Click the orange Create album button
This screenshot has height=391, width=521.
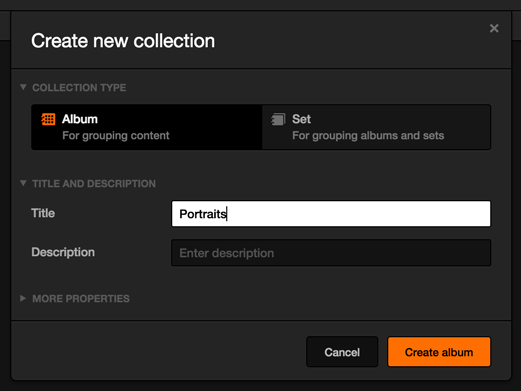tap(439, 352)
